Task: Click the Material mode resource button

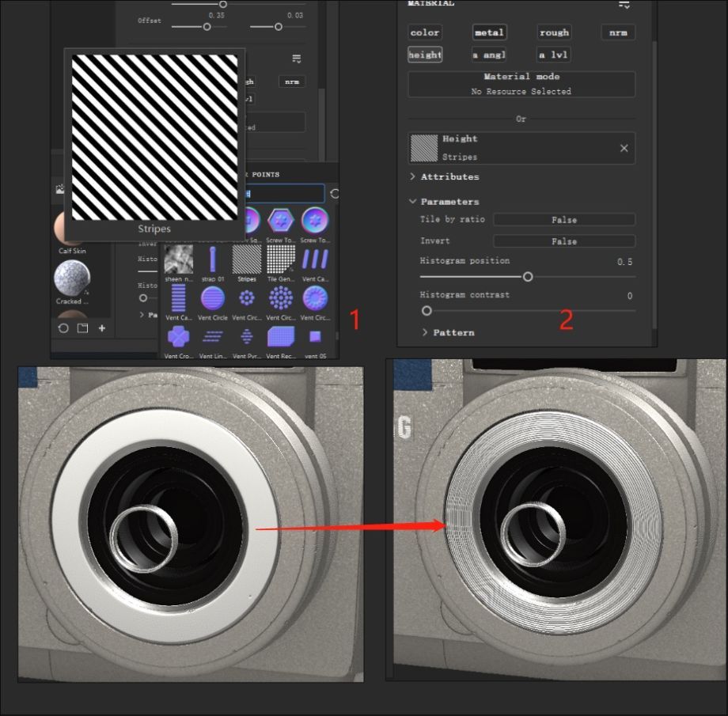Action: (x=521, y=84)
